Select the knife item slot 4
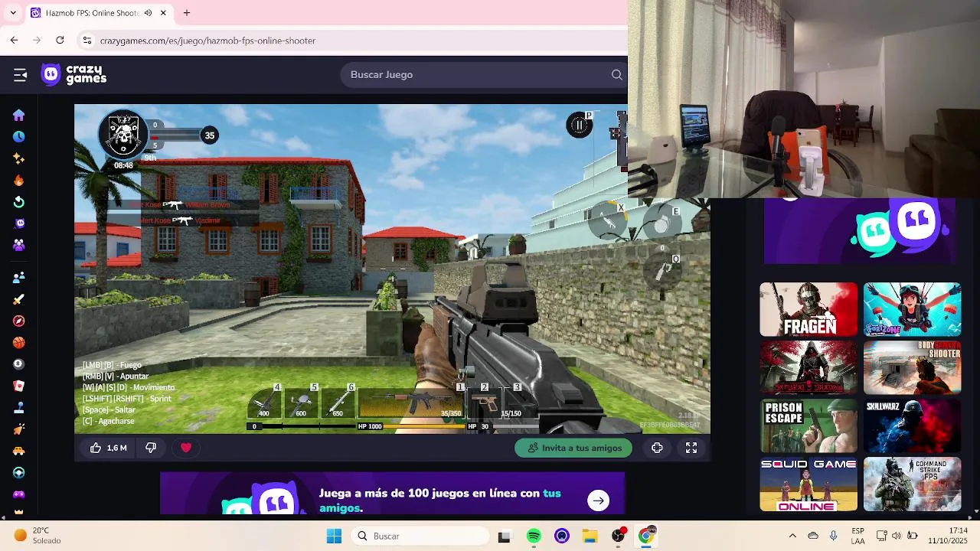Image resolution: width=980 pixels, height=551 pixels. point(263,402)
